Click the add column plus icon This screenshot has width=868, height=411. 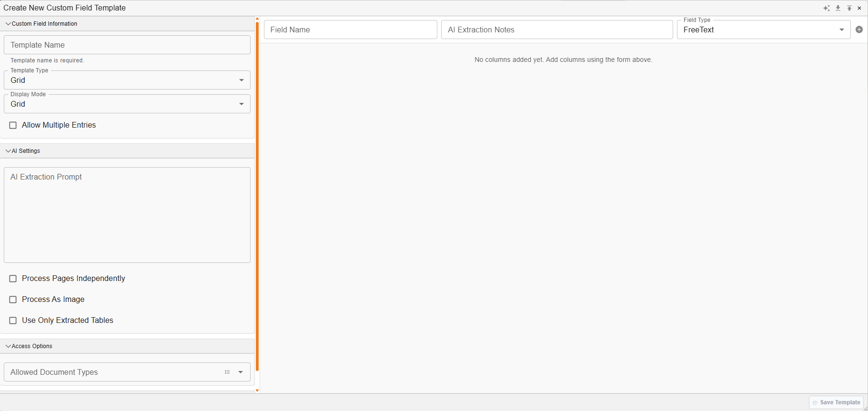point(859,30)
